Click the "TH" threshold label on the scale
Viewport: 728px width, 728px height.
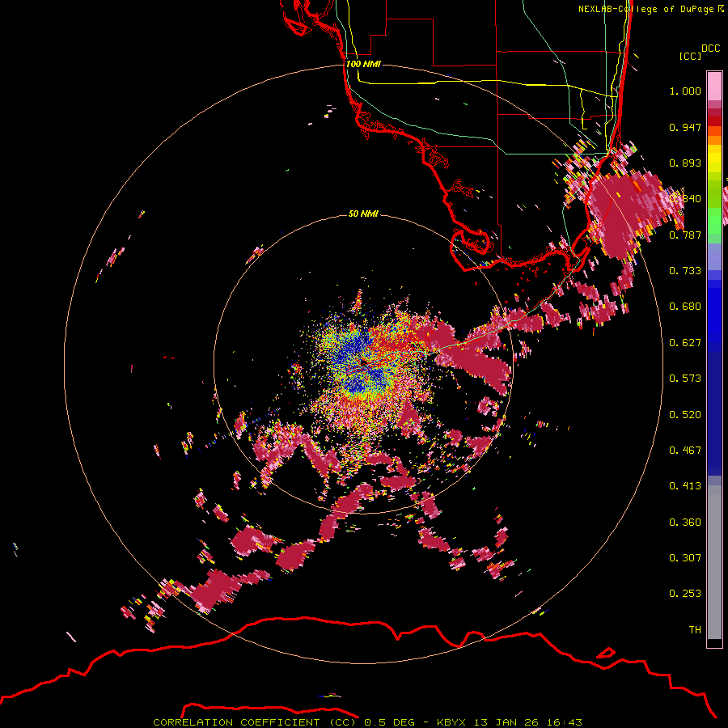695,630
